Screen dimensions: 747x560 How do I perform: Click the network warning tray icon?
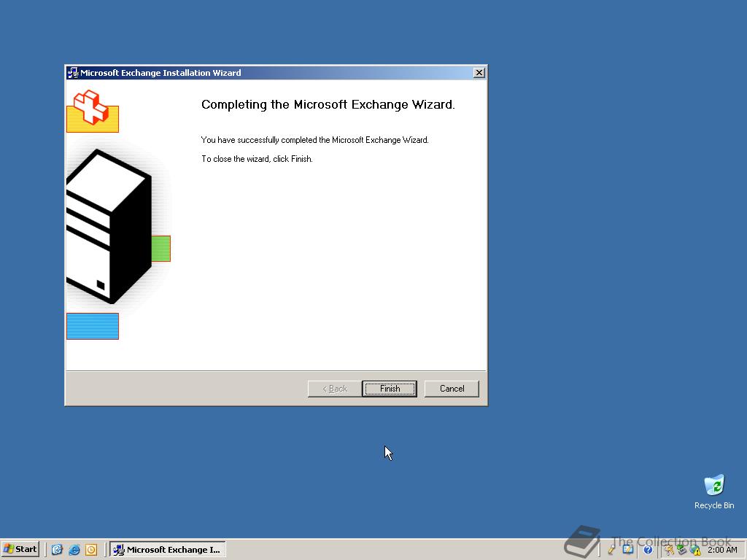click(x=695, y=550)
